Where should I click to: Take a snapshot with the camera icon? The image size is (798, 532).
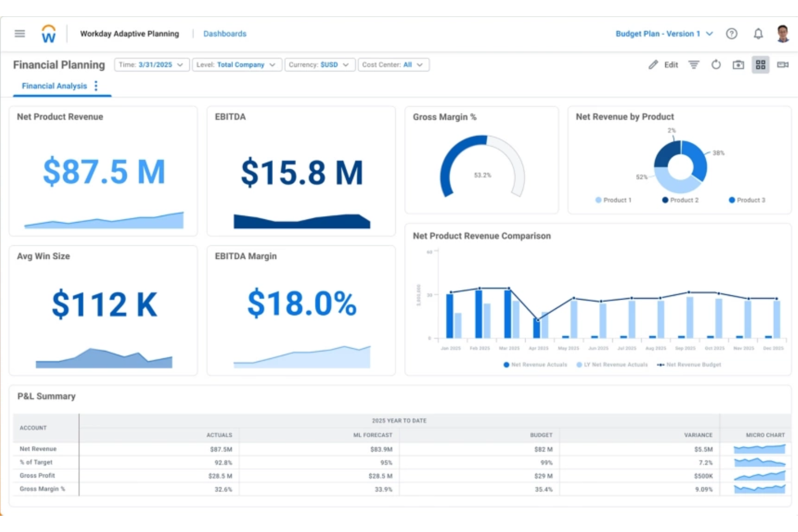point(738,65)
